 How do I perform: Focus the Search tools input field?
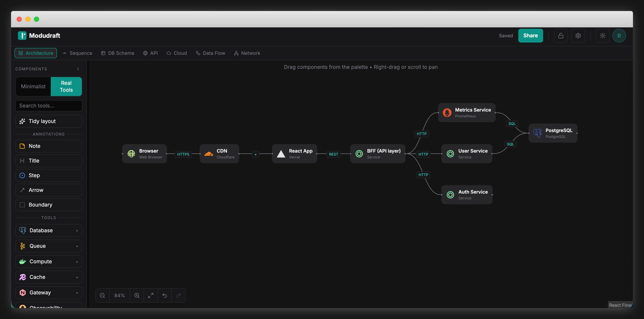coord(49,106)
